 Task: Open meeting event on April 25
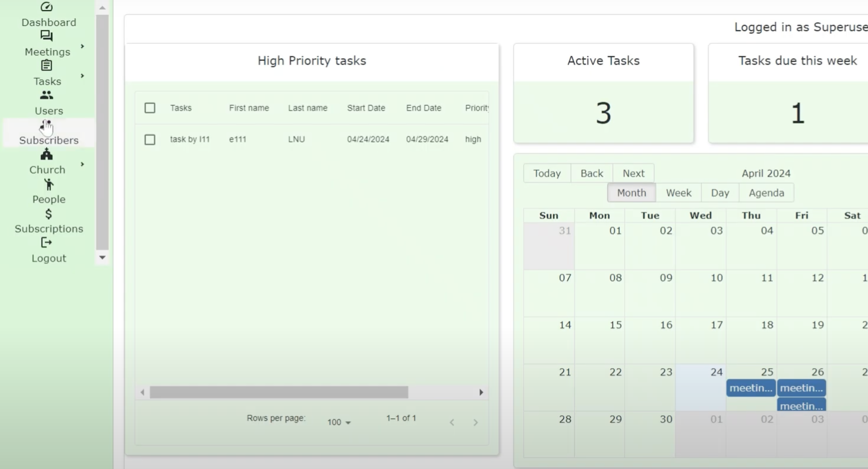[x=751, y=388]
